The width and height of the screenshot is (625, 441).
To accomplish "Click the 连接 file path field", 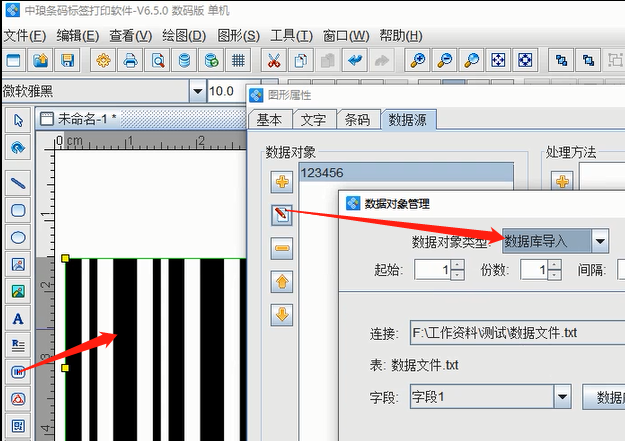I will [517, 332].
